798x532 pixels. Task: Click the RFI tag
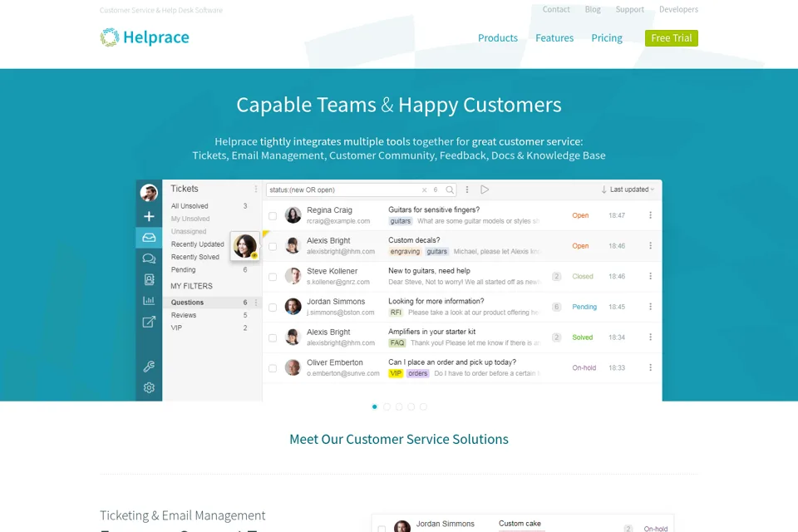(x=396, y=313)
